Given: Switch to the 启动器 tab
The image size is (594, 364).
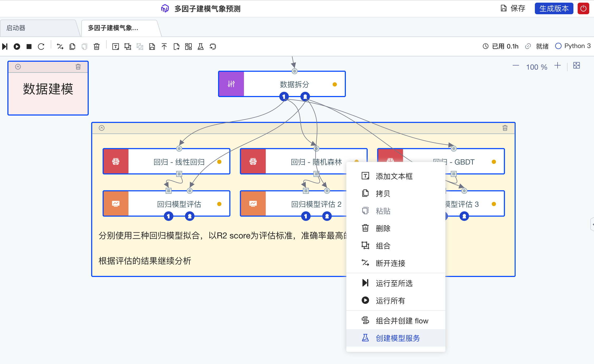Looking at the screenshot, I should [x=40, y=28].
